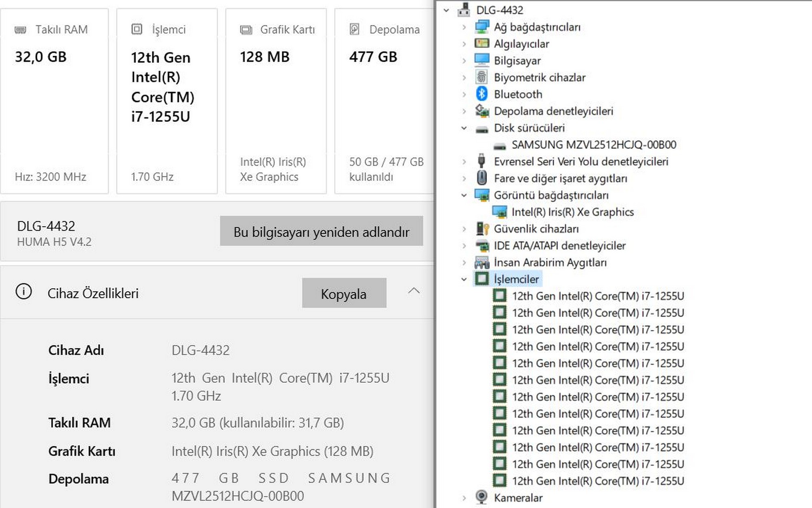
Task: Select the Takılı RAM 32,0 GB card
Action: pyautogui.click(x=54, y=101)
